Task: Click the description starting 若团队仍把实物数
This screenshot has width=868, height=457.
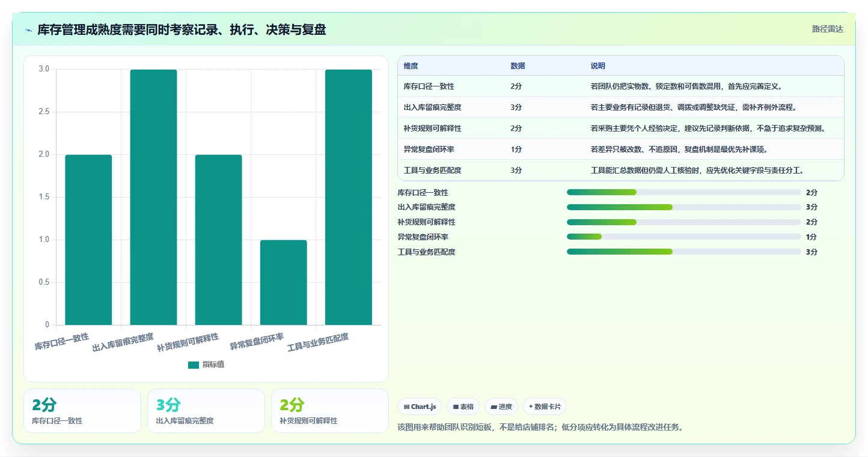Action: 686,86
